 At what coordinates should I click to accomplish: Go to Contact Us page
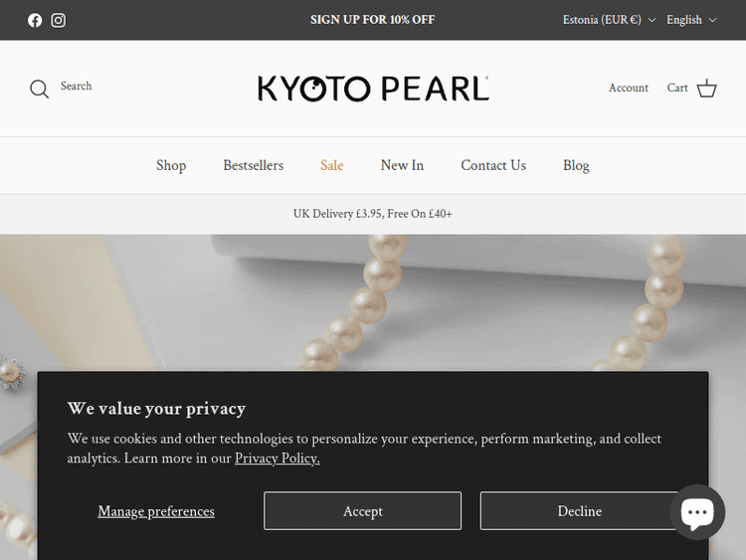pyautogui.click(x=493, y=165)
